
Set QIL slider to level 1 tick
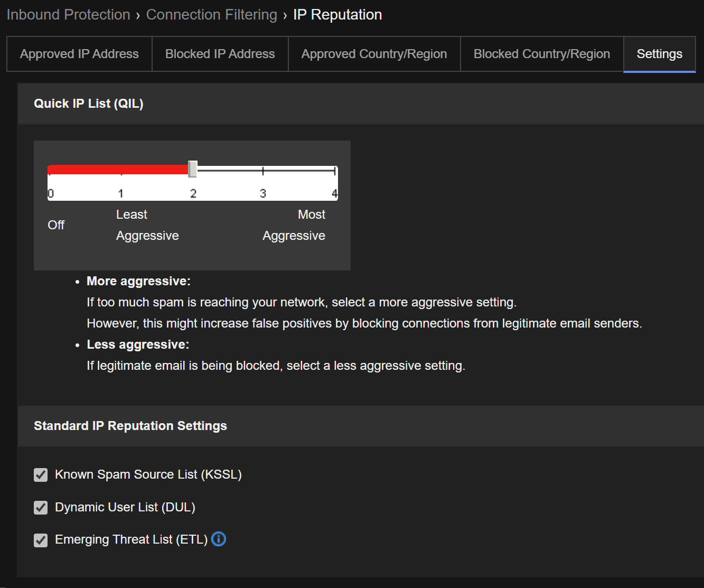121,171
